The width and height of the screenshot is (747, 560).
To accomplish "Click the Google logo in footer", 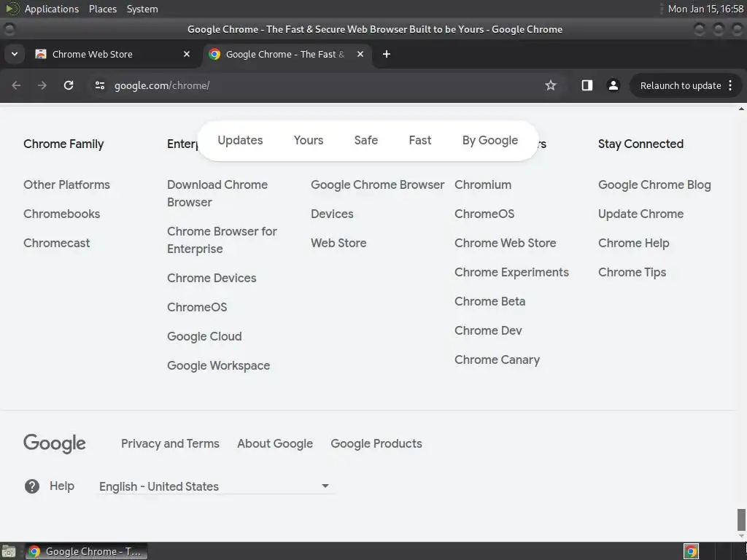I will click(54, 443).
